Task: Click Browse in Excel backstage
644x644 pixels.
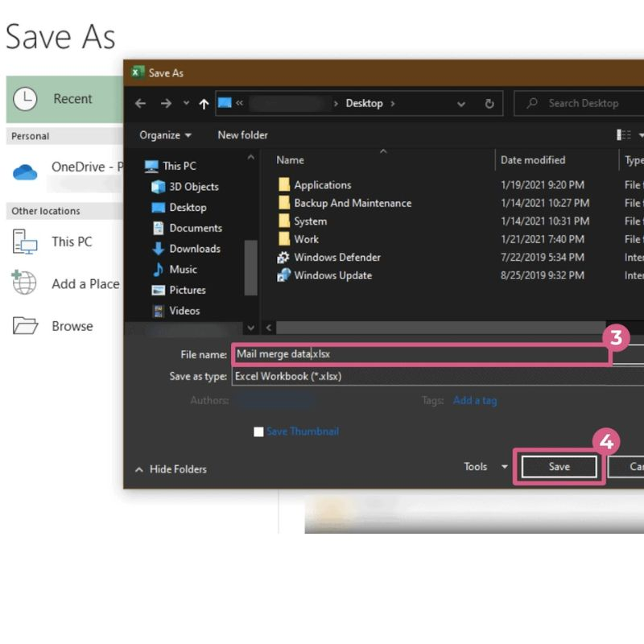Action: click(53, 326)
